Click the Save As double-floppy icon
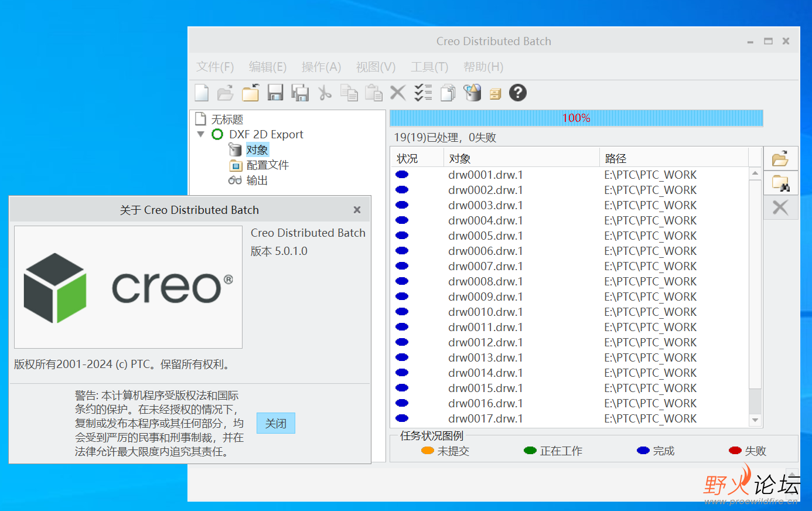Viewport: 812px width, 511px height. tap(300, 93)
